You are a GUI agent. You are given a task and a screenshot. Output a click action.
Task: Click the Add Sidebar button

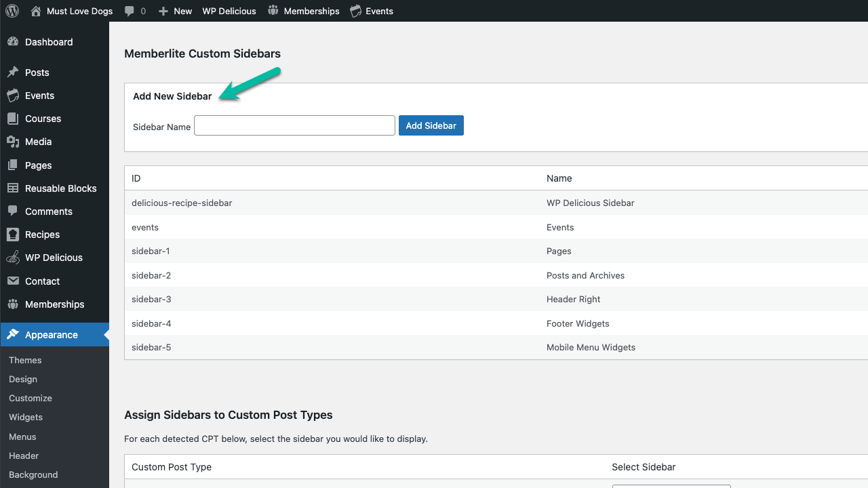pyautogui.click(x=431, y=125)
